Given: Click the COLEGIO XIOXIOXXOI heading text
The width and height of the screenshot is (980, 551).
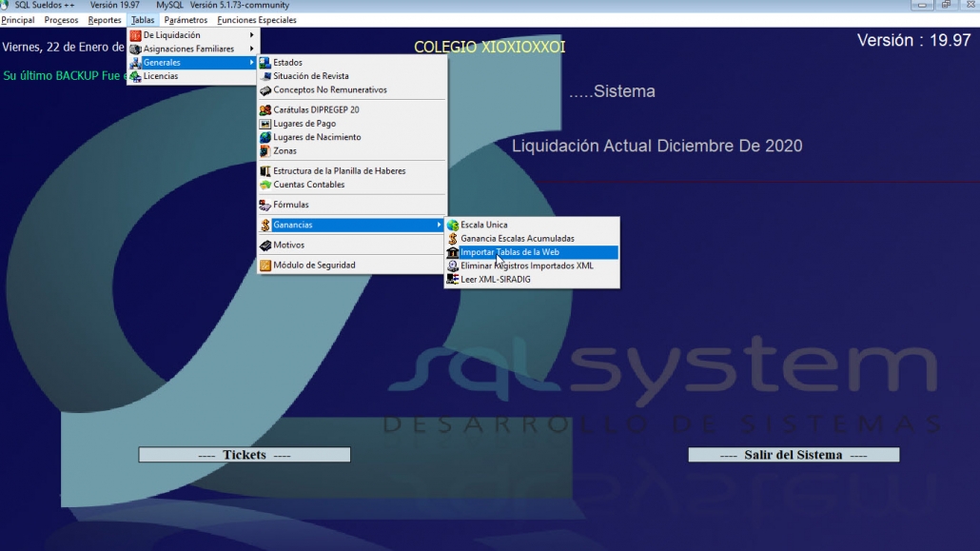Looking at the screenshot, I should (x=489, y=48).
